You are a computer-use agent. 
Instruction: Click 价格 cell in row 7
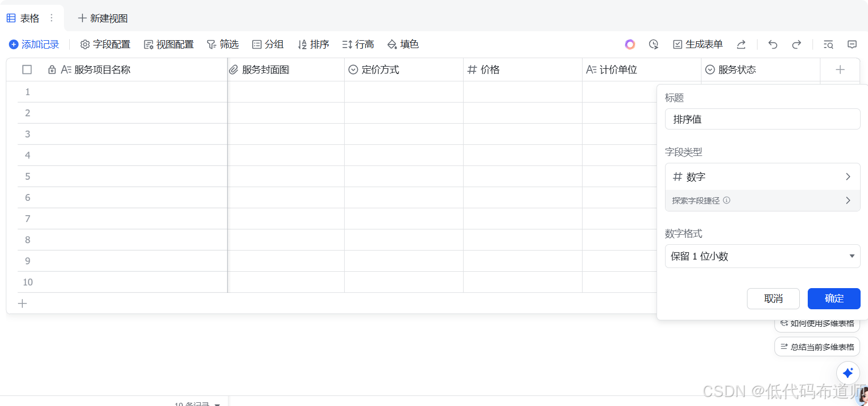pyautogui.click(x=523, y=219)
